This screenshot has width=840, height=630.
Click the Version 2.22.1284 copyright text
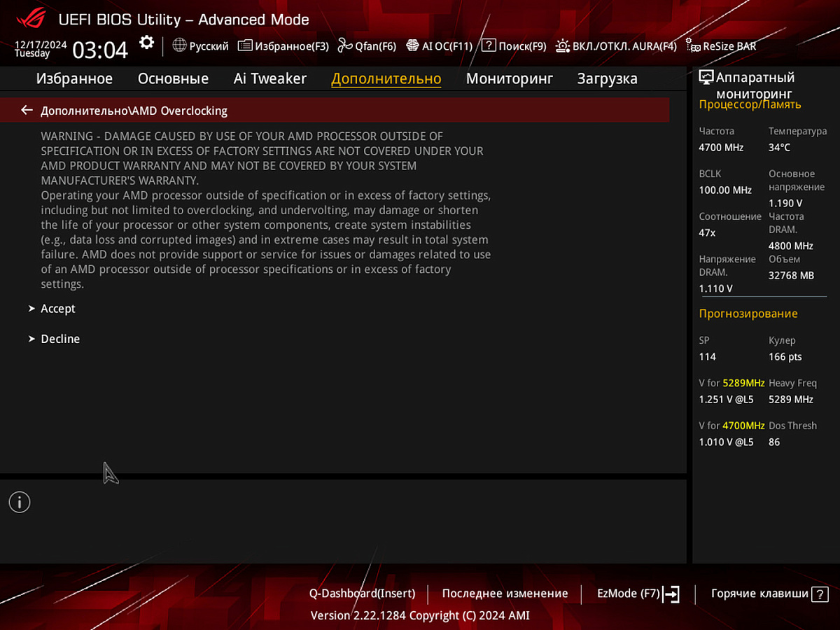[420, 616]
